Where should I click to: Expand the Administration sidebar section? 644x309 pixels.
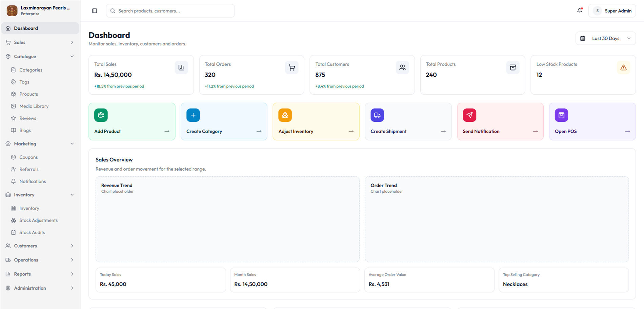[x=40, y=288]
